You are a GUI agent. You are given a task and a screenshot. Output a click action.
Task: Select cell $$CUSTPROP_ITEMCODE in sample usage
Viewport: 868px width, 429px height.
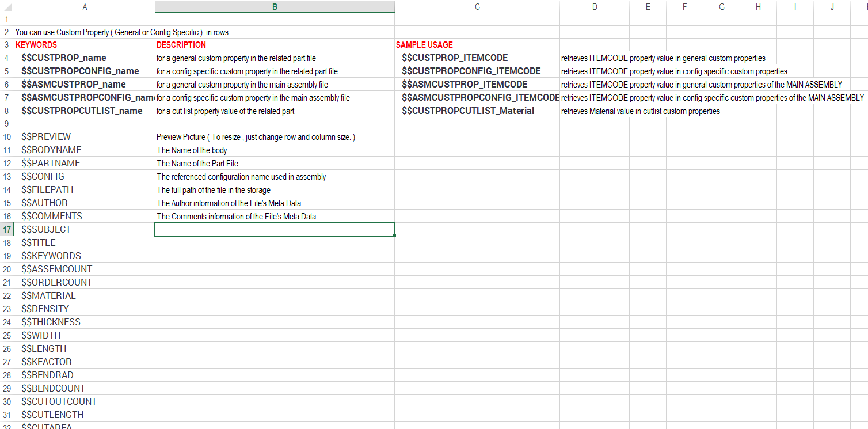(x=477, y=58)
